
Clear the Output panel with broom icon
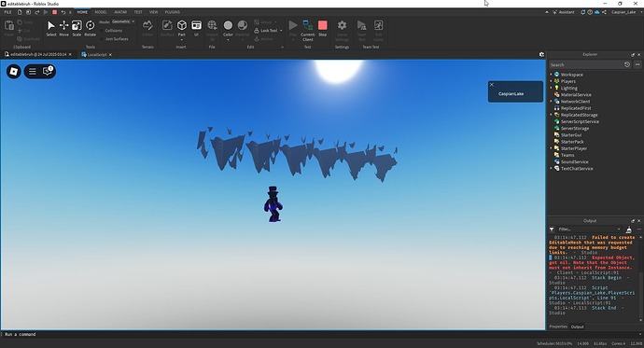pyautogui.click(x=628, y=230)
